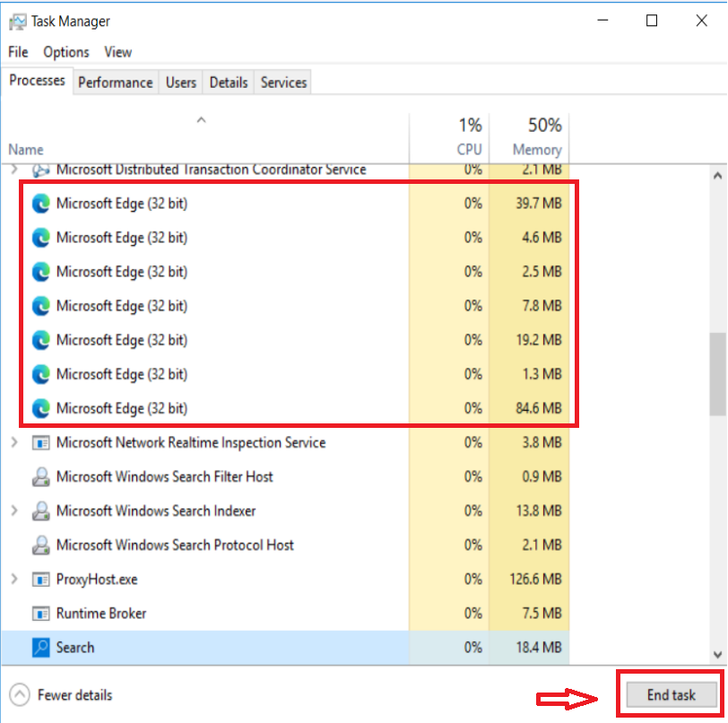Click the Search process magnifier icon
728x723 pixels.
[41, 648]
